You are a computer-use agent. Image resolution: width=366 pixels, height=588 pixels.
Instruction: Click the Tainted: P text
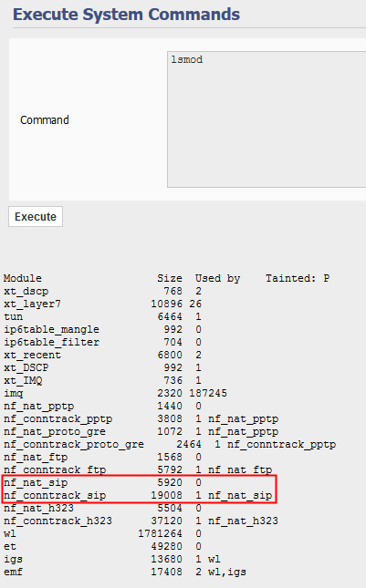point(298,278)
